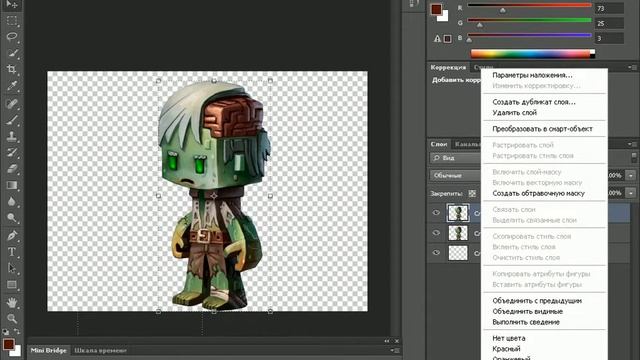Select the Hand tool
Viewport: 640px width, 360px height.
(11, 302)
